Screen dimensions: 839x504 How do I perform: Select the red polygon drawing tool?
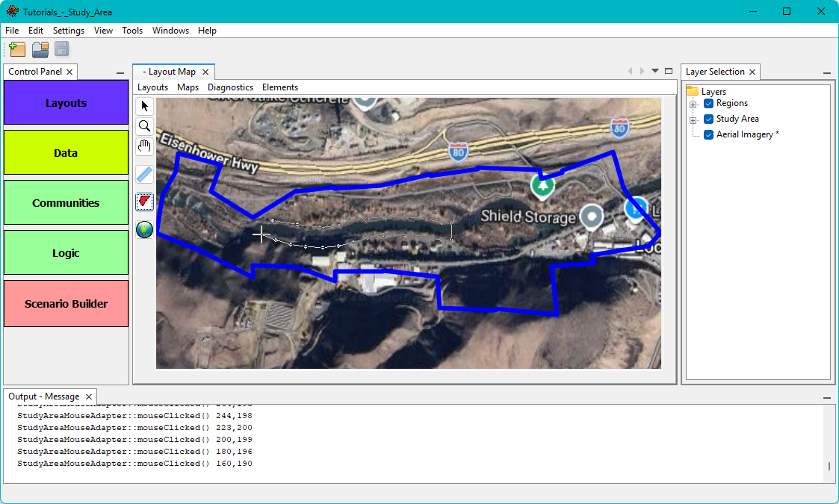pyautogui.click(x=145, y=202)
